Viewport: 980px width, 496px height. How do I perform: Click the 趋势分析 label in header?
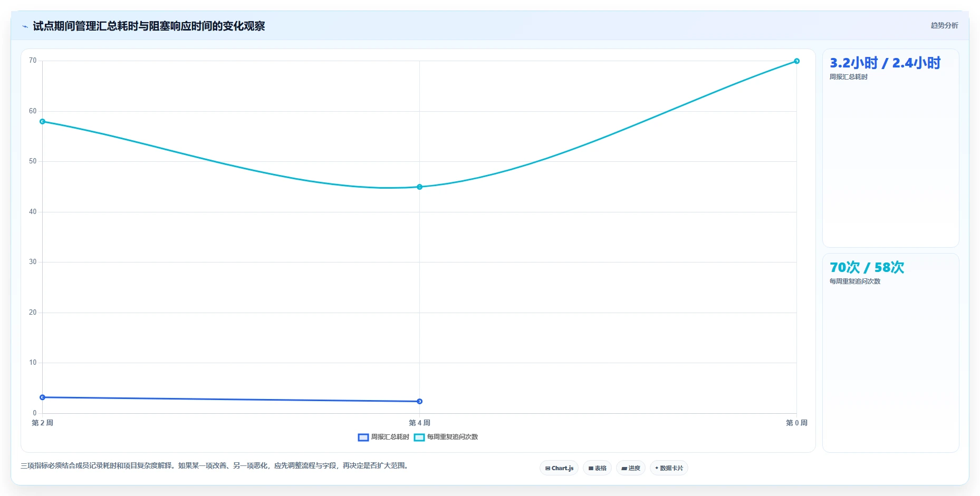pos(944,25)
